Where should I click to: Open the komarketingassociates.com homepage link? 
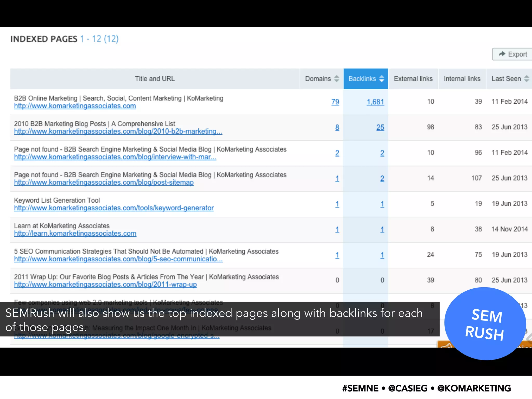[75, 106]
